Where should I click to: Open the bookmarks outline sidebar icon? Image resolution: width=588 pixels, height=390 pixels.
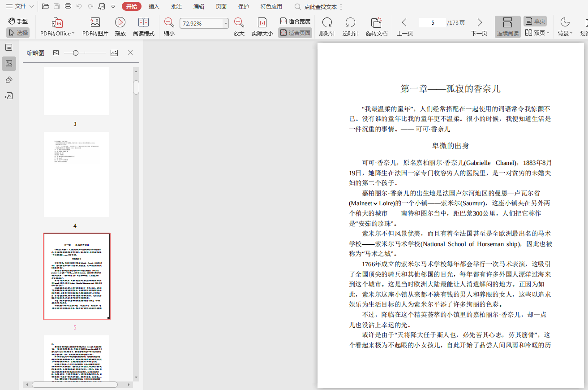(x=9, y=48)
